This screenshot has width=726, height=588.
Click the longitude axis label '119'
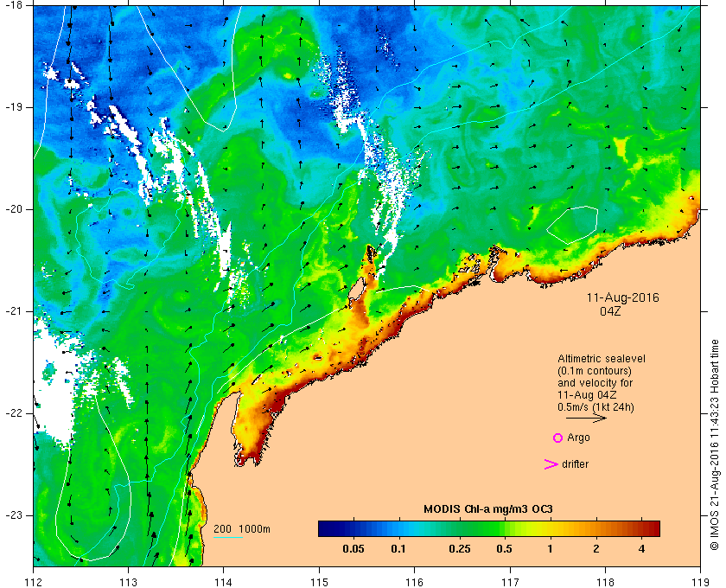(700, 582)
